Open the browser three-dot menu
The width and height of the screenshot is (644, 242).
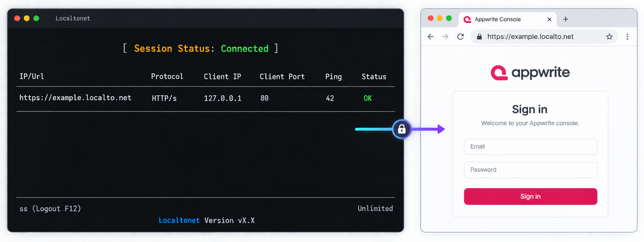627,37
